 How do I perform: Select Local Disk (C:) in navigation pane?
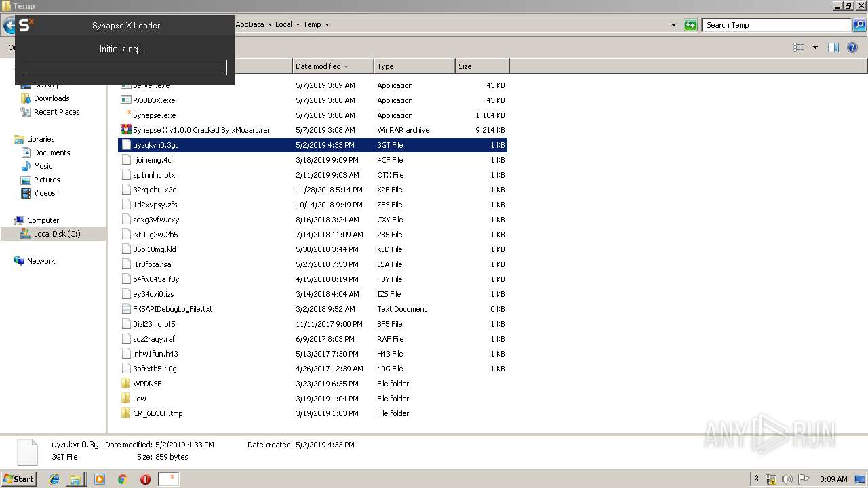(x=57, y=234)
